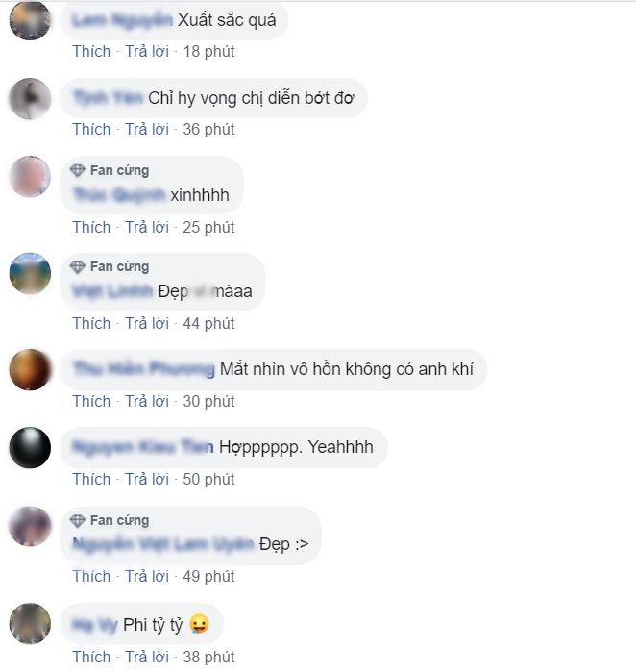Click the tongue-out emoji in 'Phi tỷ tỷ' comment
The image size is (636, 672).
(199, 624)
